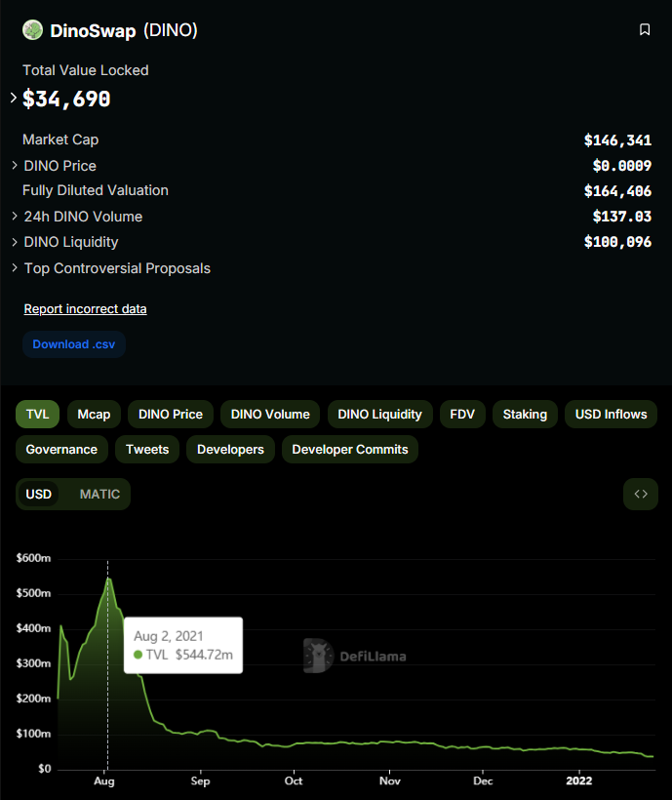
Task: Expand the 24h DINO Volume row
Action: (x=15, y=217)
